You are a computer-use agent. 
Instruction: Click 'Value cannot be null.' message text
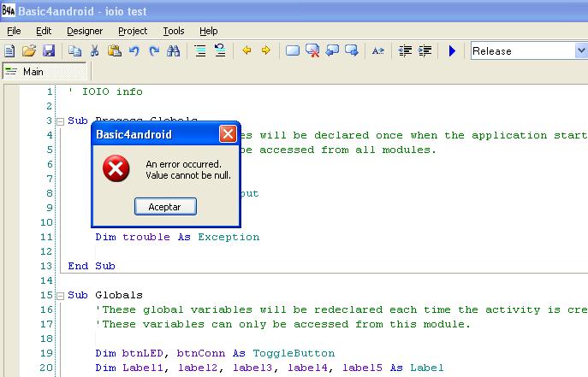pos(188,175)
